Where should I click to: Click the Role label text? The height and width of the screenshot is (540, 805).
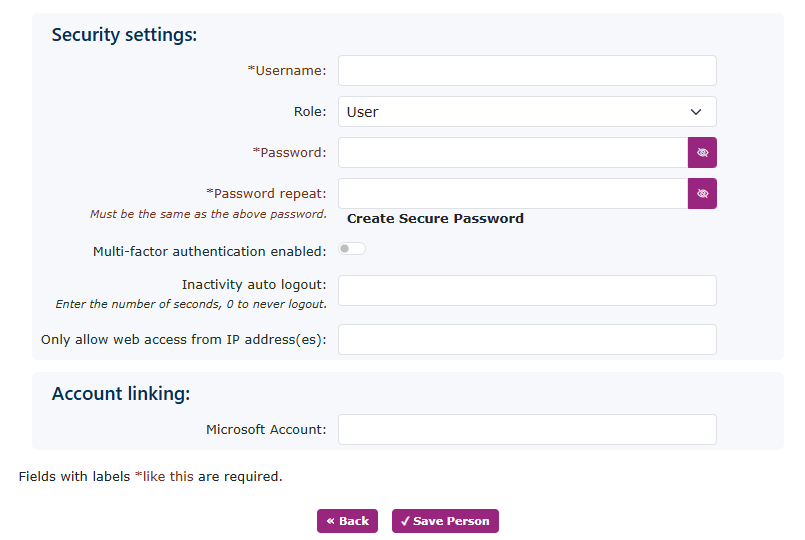click(309, 112)
